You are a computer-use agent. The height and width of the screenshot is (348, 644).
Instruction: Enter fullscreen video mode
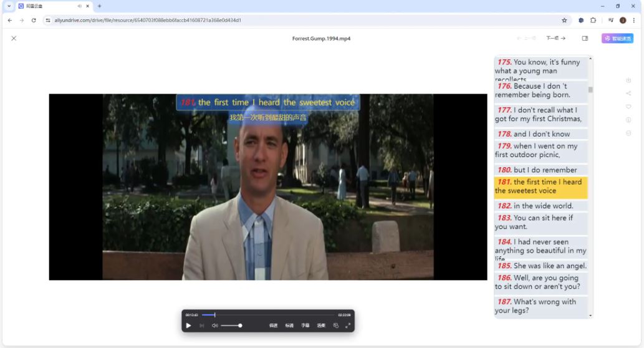click(348, 326)
